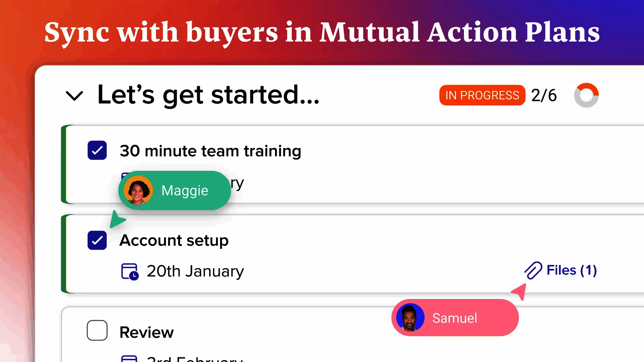Click the circular progress ring indicator
The height and width of the screenshot is (362, 644).
point(586,95)
